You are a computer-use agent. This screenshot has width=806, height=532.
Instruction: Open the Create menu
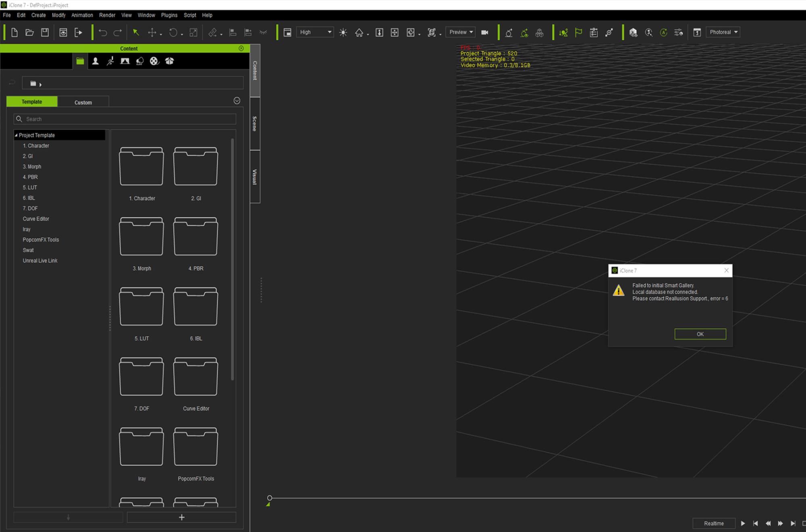(39, 15)
